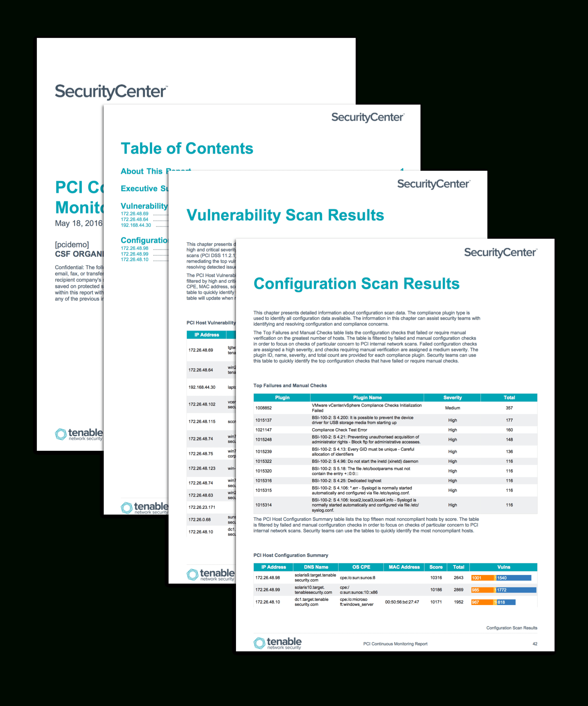
Task: Click the host total 2869
Action: [x=458, y=590]
